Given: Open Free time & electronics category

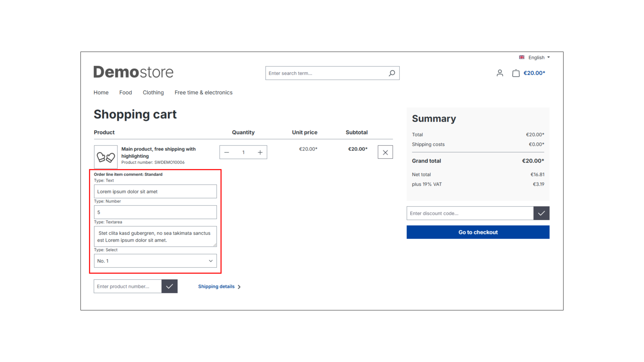Looking at the screenshot, I should pos(203,93).
